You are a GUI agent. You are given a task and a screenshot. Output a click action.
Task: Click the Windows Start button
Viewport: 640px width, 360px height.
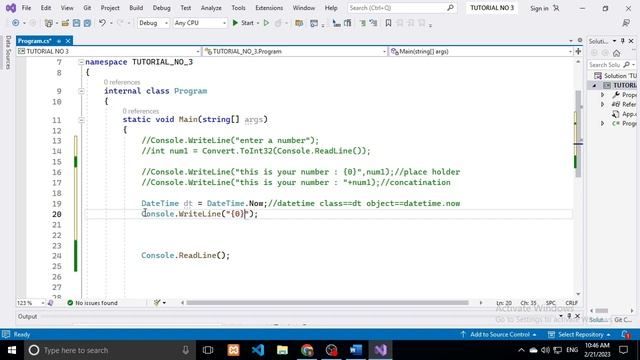(x=12, y=350)
